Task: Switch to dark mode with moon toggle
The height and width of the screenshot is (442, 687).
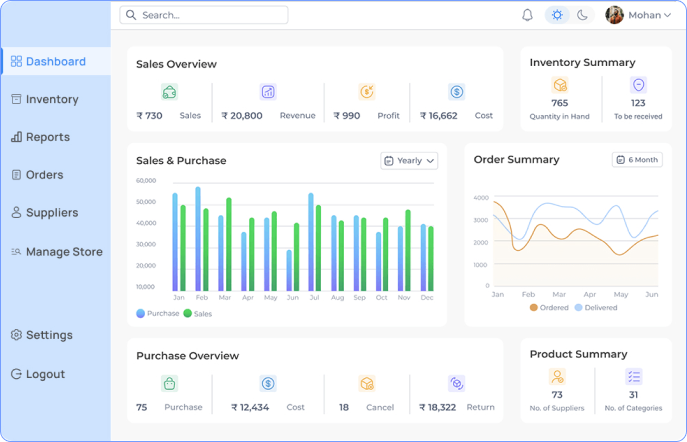Action: pyautogui.click(x=583, y=15)
